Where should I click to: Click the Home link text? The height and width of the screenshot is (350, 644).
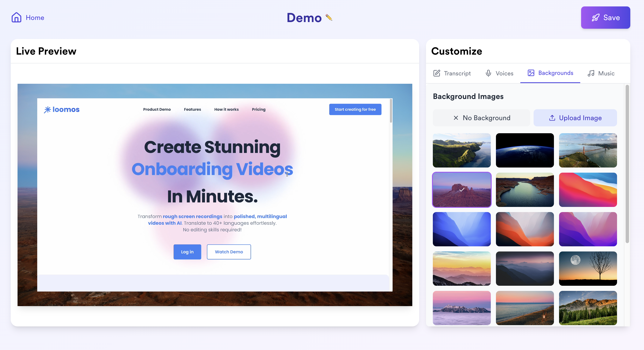pos(35,18)
